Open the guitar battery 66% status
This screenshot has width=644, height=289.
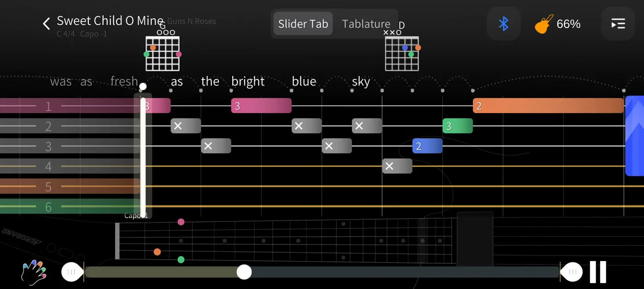[x=558, y=24]
